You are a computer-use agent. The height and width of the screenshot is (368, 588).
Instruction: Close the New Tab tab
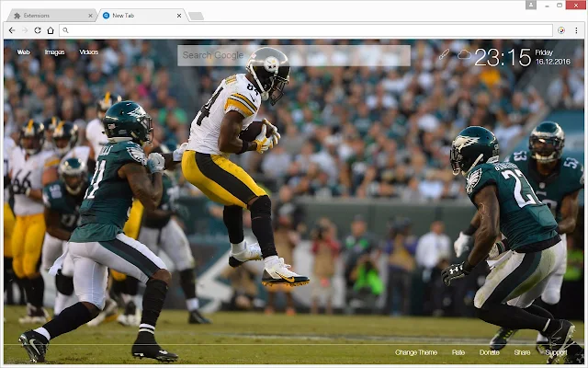tap(179, 16)
